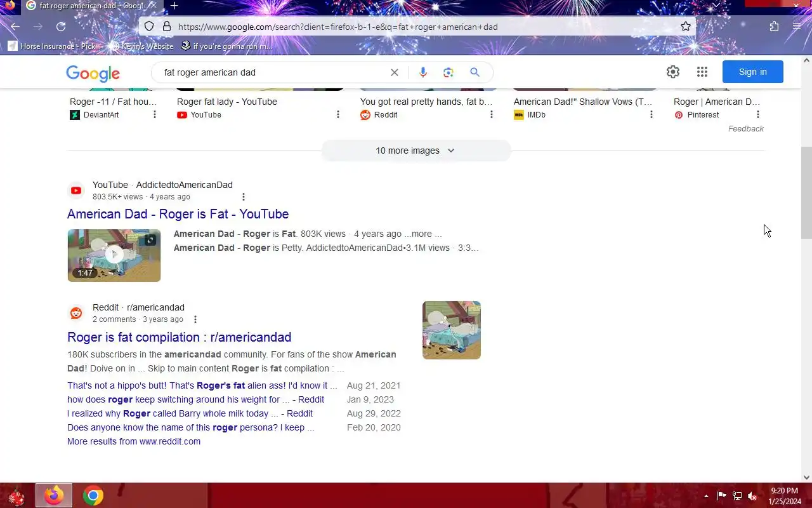Viewport: 812px width, 508px height.
Task: Click the Google logo
Action: click(x=93, y=74)
